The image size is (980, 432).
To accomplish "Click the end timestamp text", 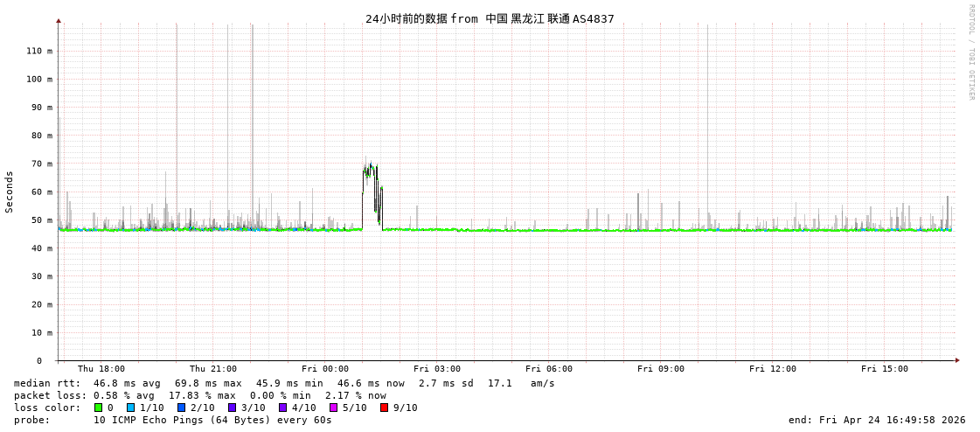I will pos(877,420).
